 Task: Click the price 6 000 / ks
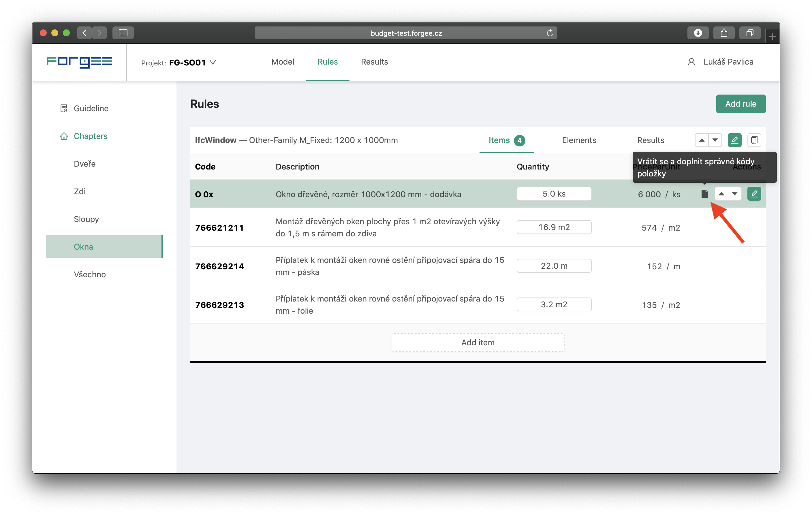(x=659, y=195)
